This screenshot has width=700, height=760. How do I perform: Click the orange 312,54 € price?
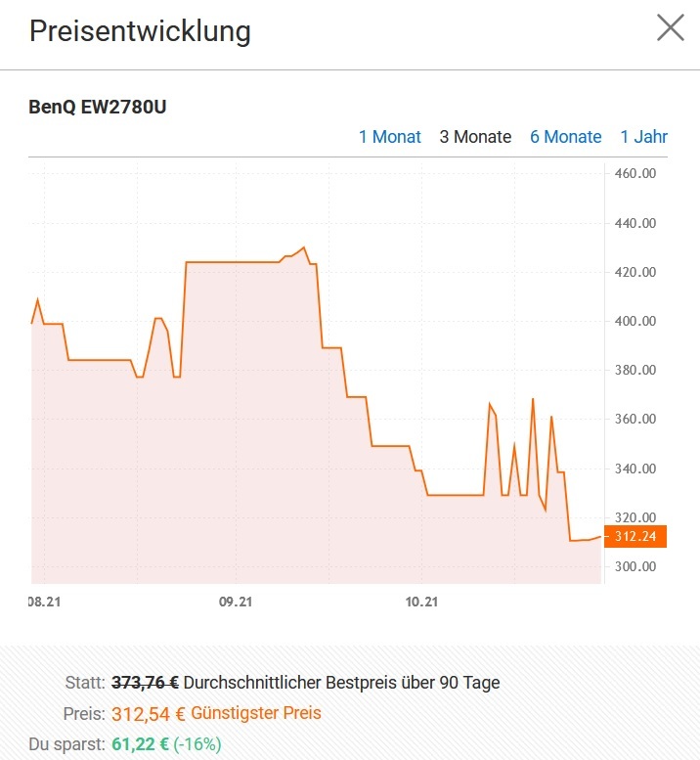(149, 714)
